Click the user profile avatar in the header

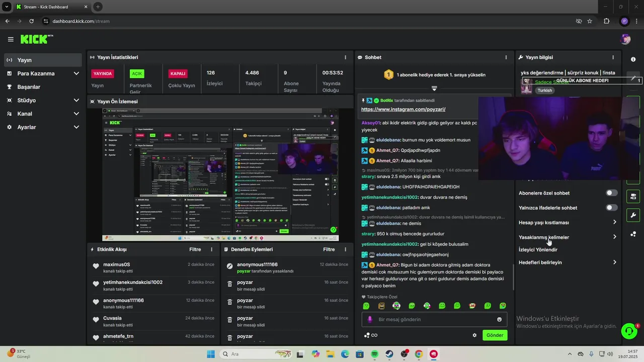coord(625,39)
